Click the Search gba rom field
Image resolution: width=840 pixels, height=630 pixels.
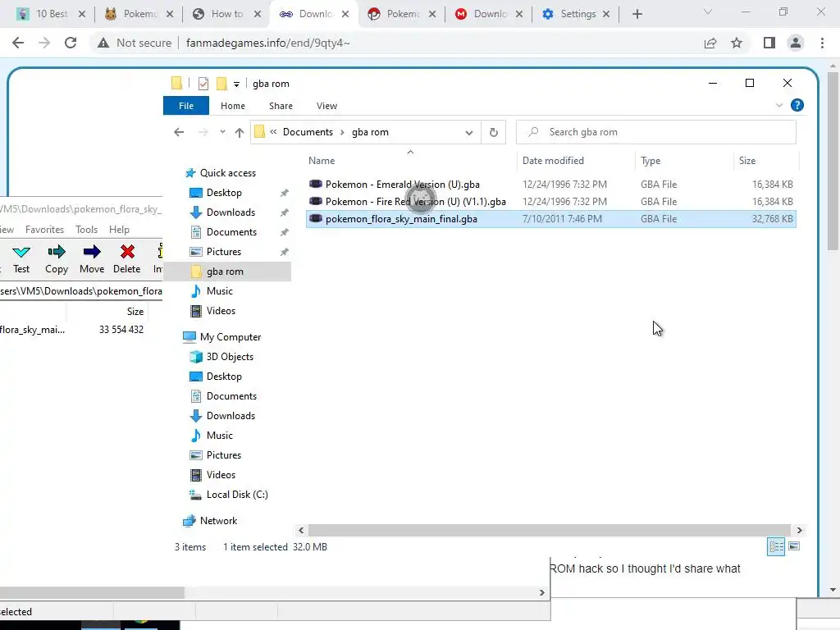pos(656,132)
